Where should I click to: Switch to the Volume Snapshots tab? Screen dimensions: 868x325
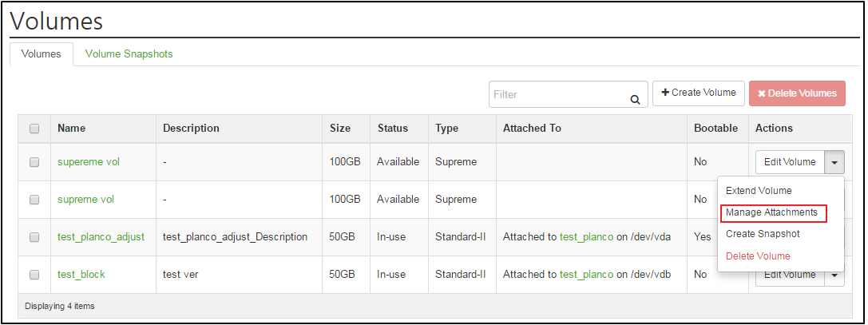(129, 54)
